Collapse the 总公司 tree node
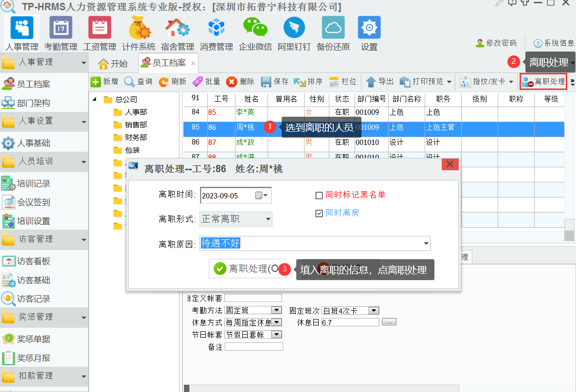 pyautogui.click(x=95, y=100)
